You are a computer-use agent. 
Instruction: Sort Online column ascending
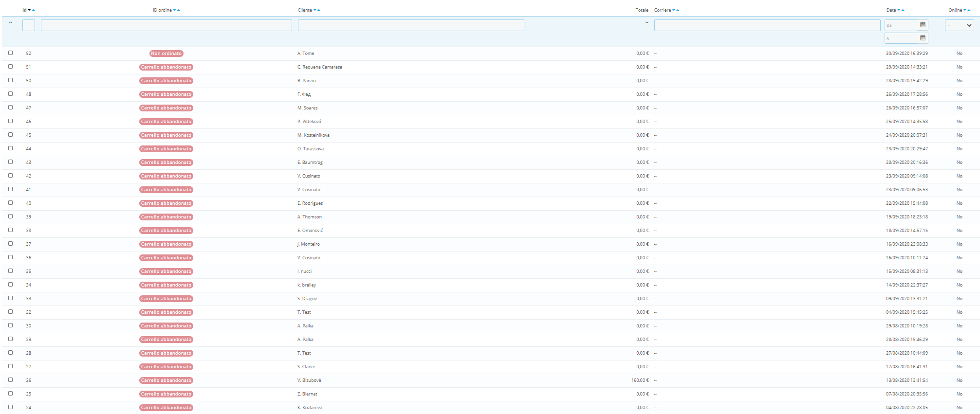[x=969, y=10]
